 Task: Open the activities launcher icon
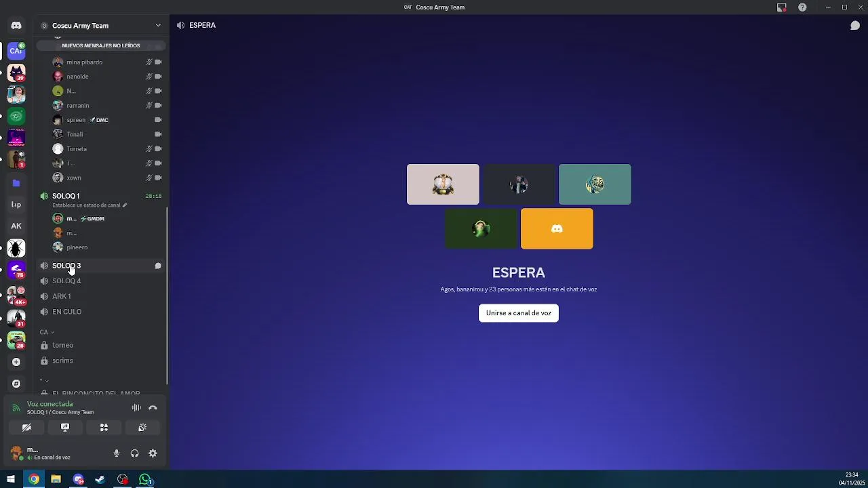tap(104, 428)
